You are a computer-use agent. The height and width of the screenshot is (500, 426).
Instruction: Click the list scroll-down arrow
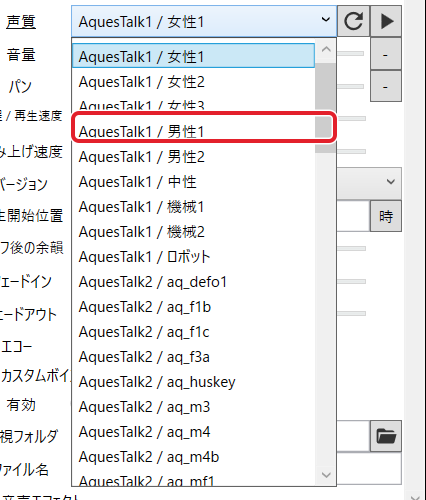pyautogui.click(x=326, y=474)
